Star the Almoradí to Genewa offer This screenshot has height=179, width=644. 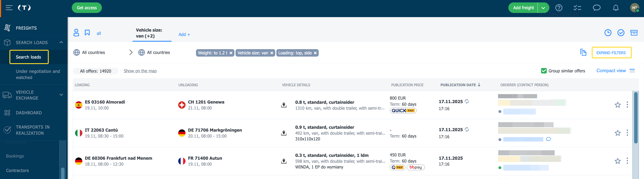coord(617,105)
